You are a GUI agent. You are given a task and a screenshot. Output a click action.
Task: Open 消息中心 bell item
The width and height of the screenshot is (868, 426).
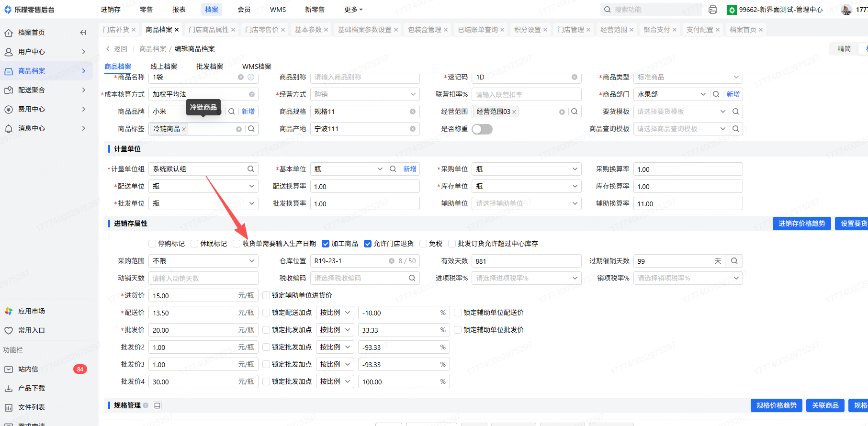(x=45, y=128)
